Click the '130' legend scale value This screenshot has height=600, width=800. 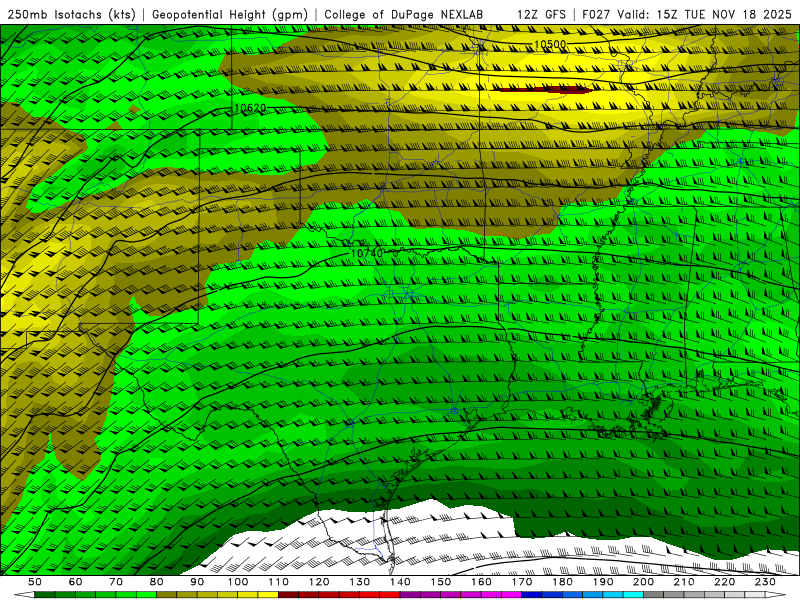(x=360, y=582)
